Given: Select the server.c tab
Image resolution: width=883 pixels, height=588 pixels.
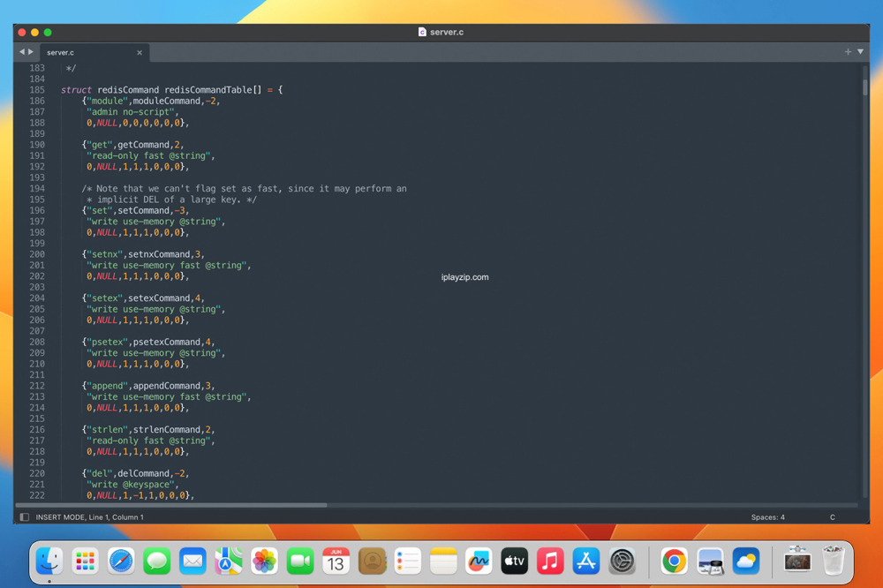Looking at the screenshot, I should click(x=93, y=52).
